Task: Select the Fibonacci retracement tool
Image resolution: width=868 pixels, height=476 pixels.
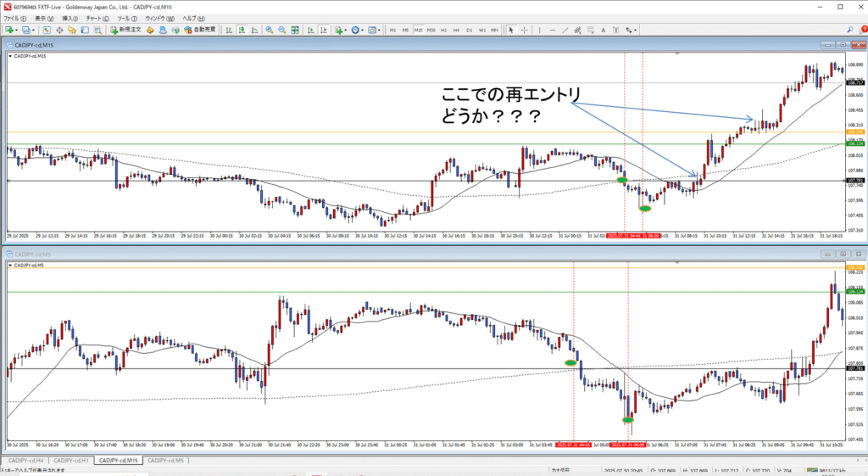Action: coord(591,30)
